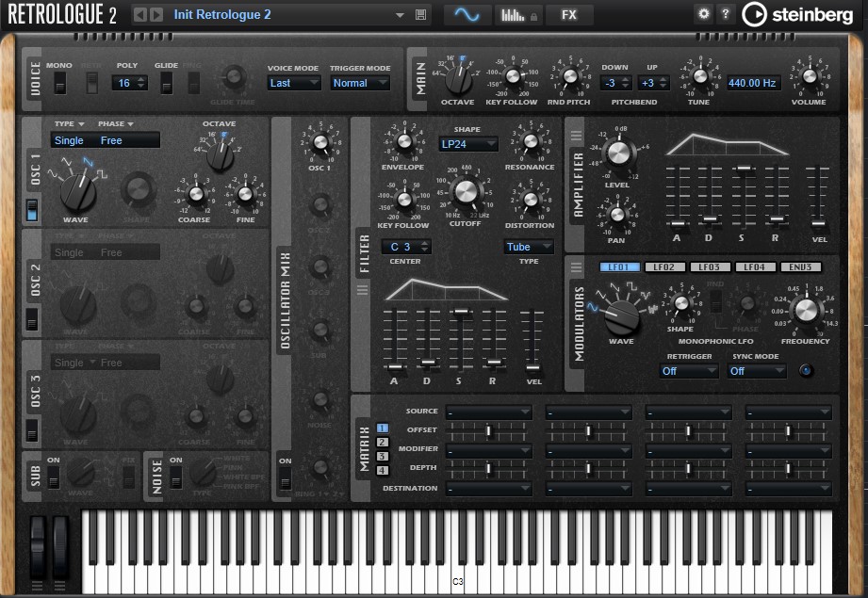Select Matrix page 2 button

coord(382,442)
